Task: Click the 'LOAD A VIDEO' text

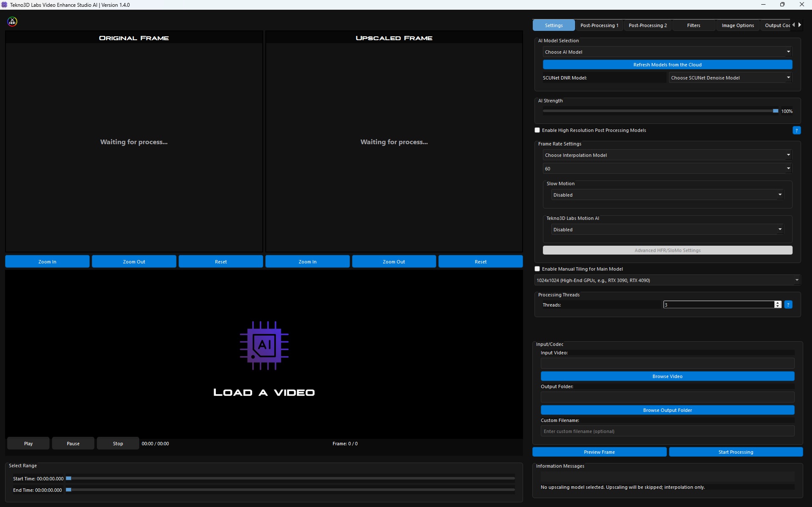Action: pos(264,392)
